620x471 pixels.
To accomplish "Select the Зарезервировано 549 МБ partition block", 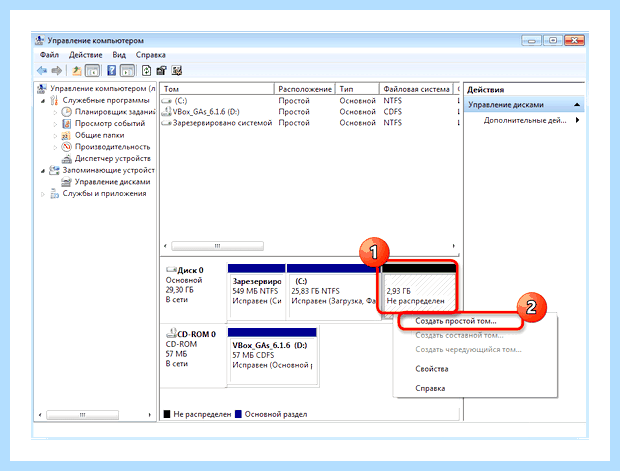I will click(256, 291).
